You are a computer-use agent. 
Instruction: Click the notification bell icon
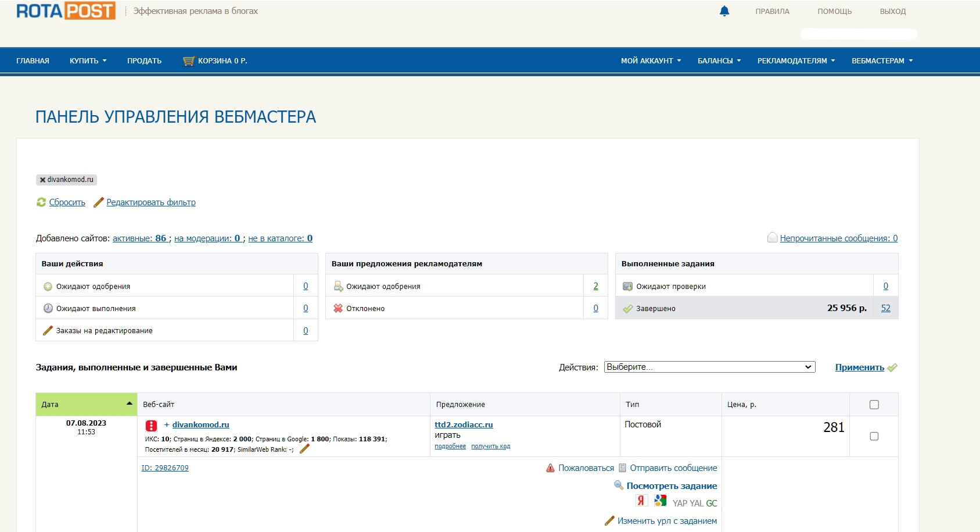724,11
